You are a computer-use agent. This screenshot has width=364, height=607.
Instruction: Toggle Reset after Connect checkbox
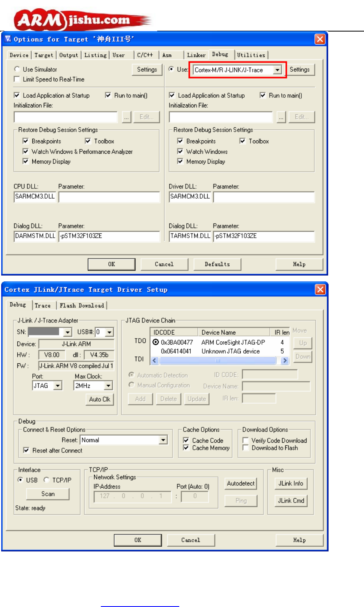(26, 450)
